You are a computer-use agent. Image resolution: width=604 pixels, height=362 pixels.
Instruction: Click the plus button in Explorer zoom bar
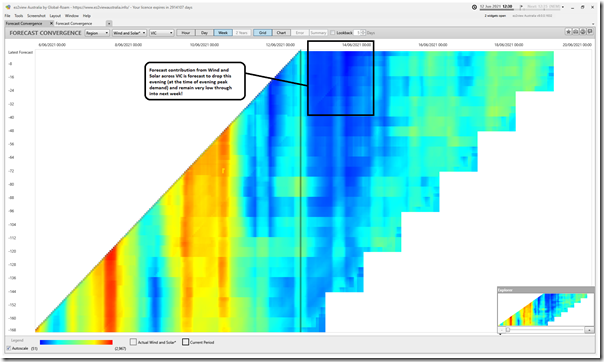click(x=589, y=330)
